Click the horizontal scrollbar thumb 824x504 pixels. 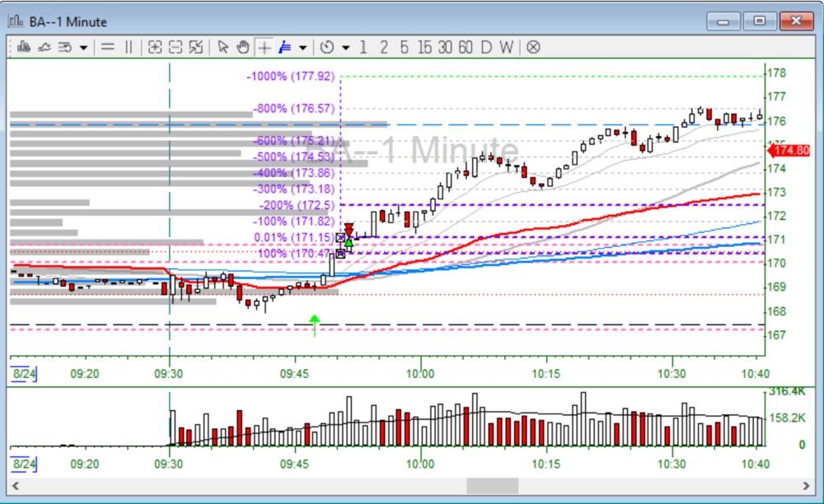click(x=493, y=486)
